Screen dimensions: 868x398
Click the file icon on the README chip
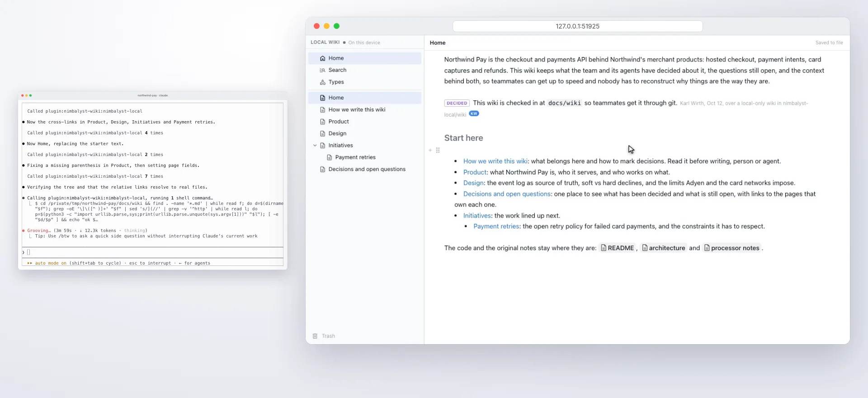tap(604, 248)
